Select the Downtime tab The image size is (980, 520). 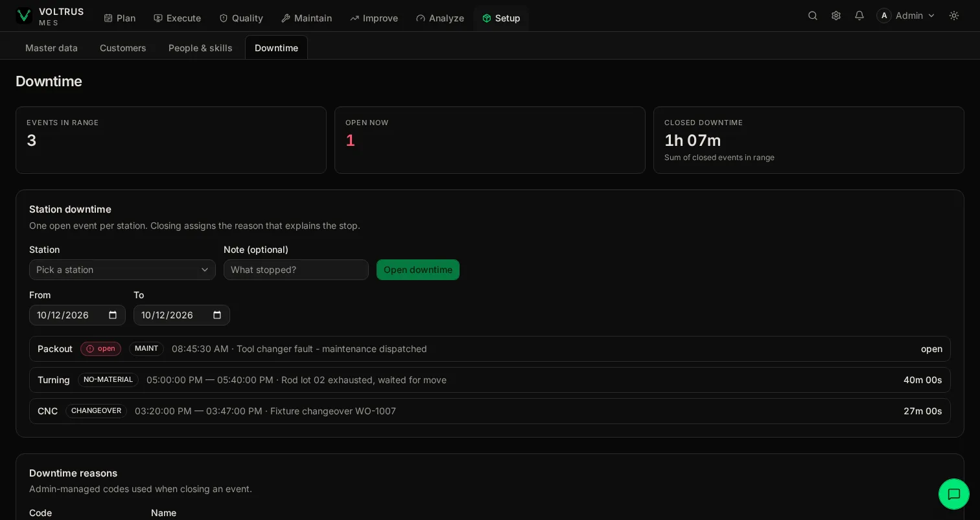click(x=276, y=48)
